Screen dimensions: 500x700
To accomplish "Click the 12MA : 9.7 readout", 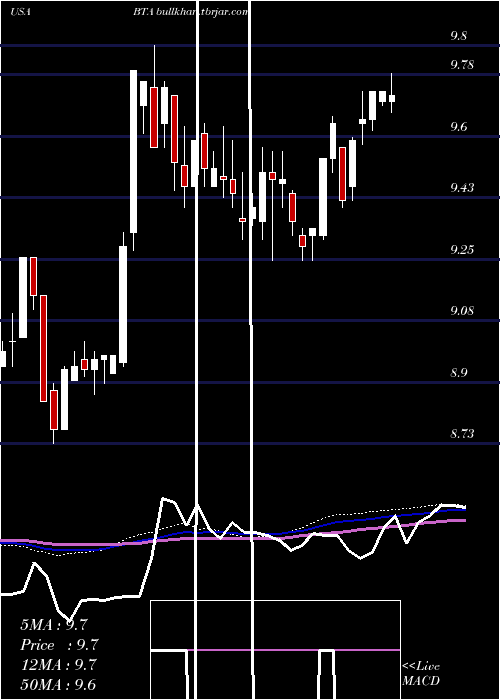I will click(x=58, y=665).
